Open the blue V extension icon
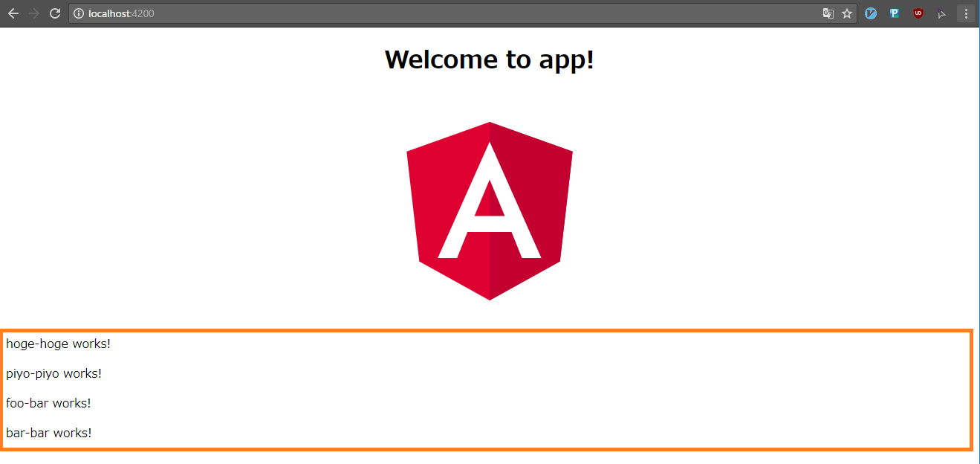 tap(870, 13)
